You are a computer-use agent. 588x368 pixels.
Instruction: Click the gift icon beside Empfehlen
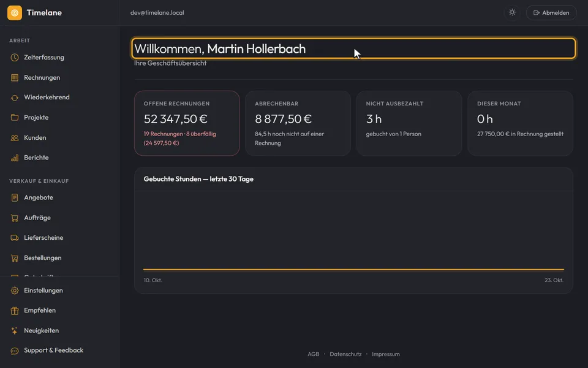pyautogui.click(x=15, y=310)
